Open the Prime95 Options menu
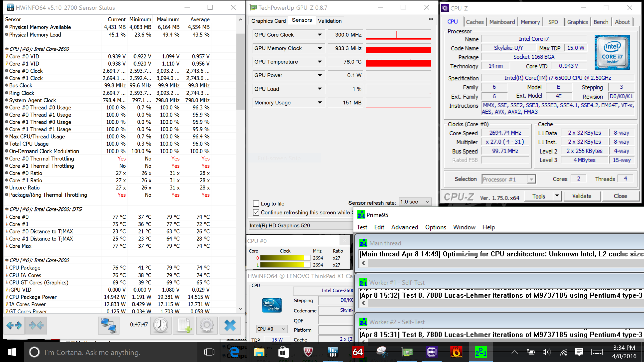This screenshot has width=644, height=362. 435,227
